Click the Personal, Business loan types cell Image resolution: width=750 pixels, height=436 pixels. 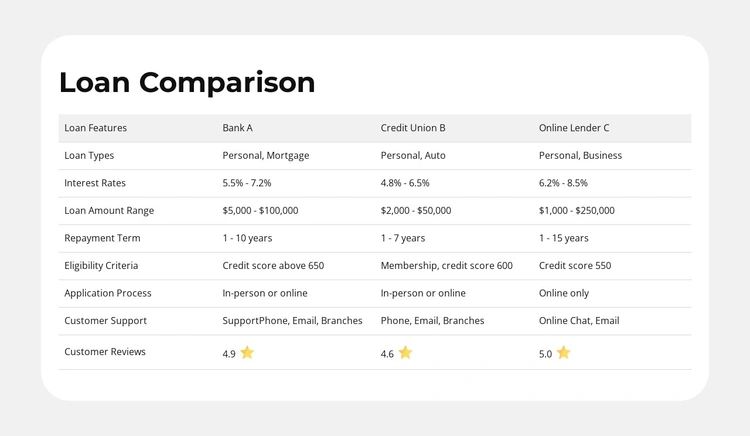(x=580, y=156)
